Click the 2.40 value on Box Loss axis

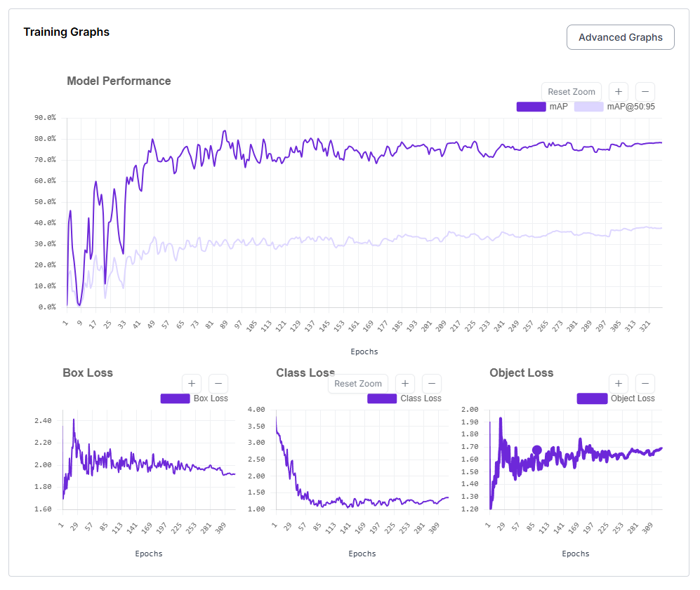point(43,420)
